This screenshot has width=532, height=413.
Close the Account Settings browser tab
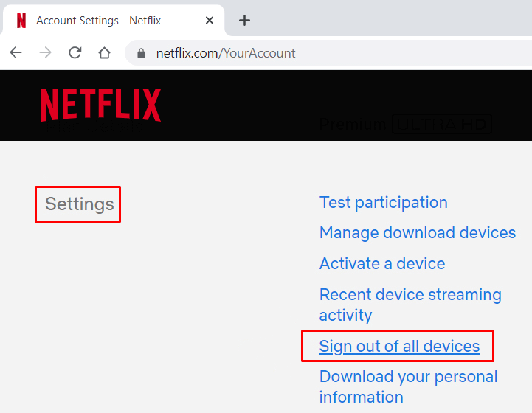(x=210, y=20)
